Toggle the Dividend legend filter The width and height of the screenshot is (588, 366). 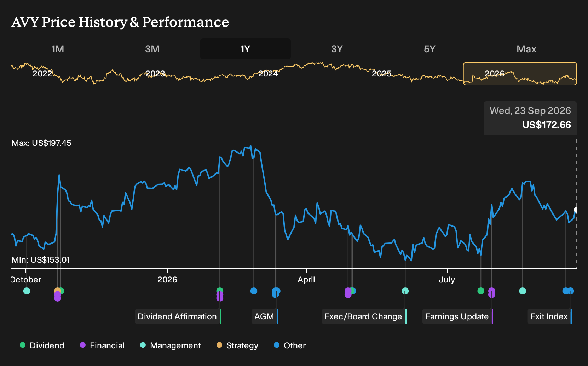click(x=42, y=345)
